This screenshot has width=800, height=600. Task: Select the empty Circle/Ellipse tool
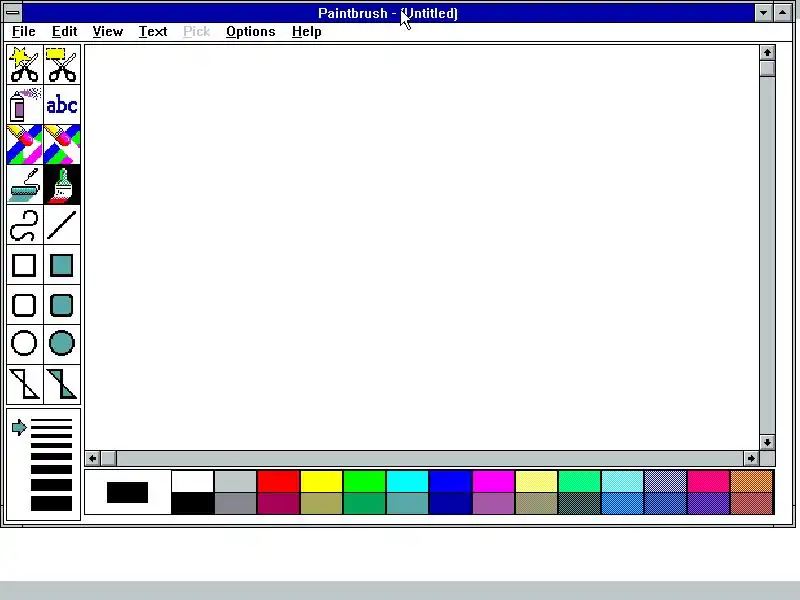click(24, 344)
